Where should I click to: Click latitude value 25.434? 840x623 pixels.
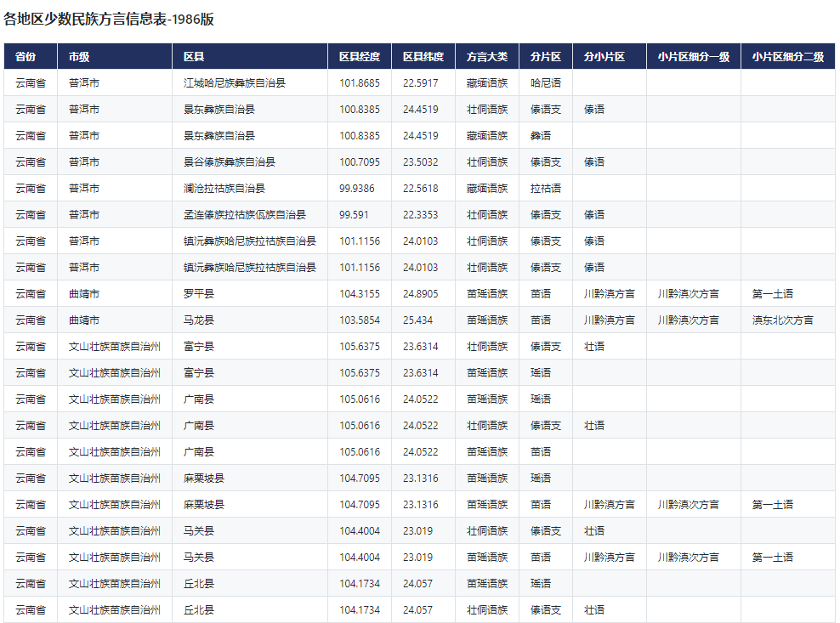pyautogui.click(x=417, y=320)
